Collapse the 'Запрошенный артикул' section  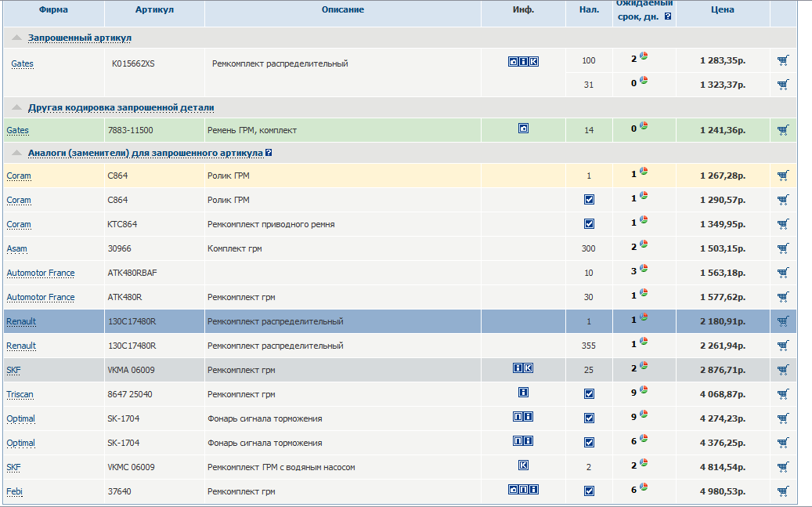pos(16,38)
